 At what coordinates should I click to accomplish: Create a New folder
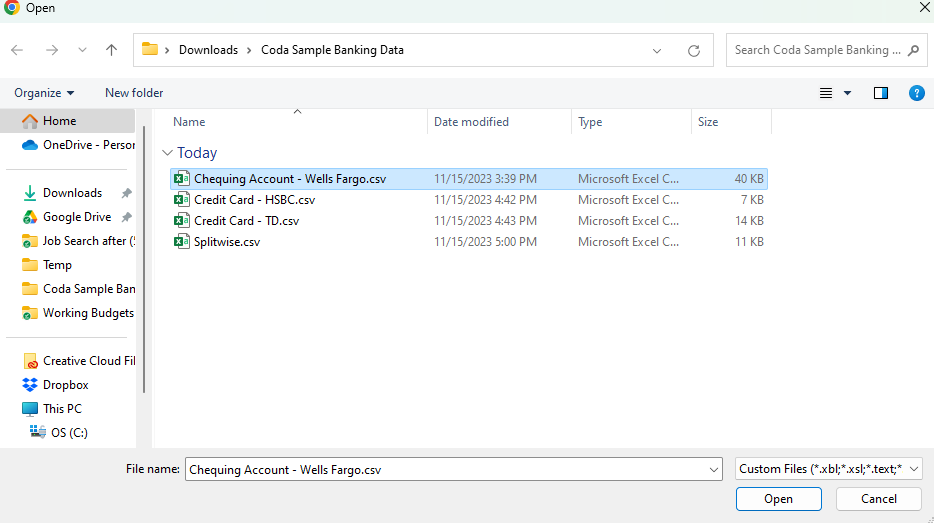pos(134,93)
